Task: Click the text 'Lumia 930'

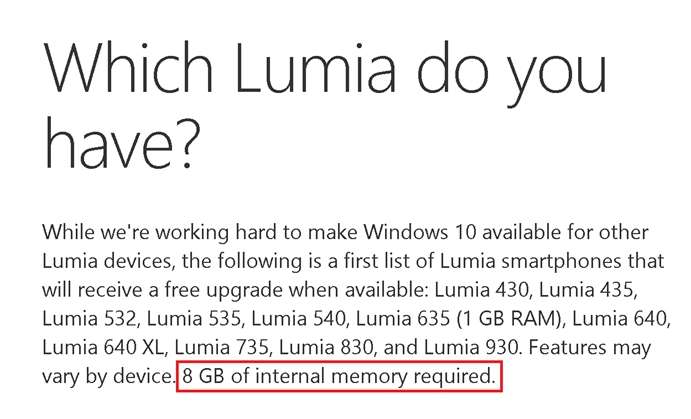Action: (x=471, y=348)
